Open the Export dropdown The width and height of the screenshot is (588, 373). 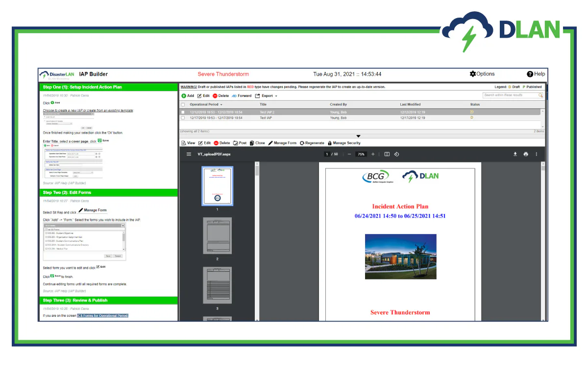pos(266,96)
